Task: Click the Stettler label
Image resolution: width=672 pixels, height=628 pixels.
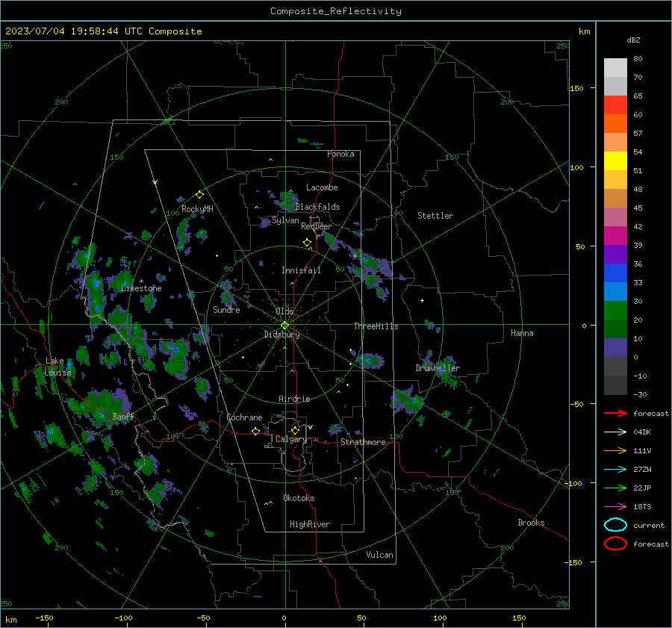Action: [435, 216]
